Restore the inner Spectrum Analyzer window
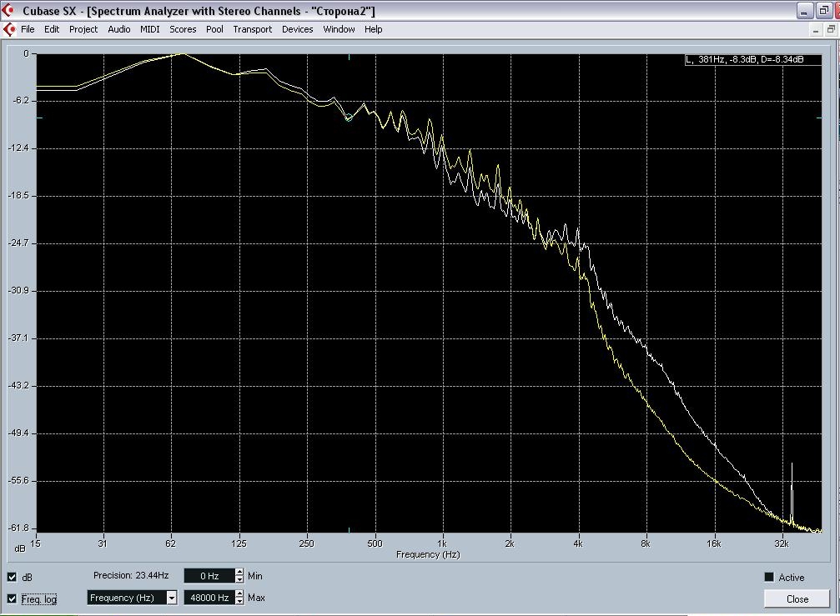Image resolution: width=840 pixels, height=616 pixels. click(831, 29)
